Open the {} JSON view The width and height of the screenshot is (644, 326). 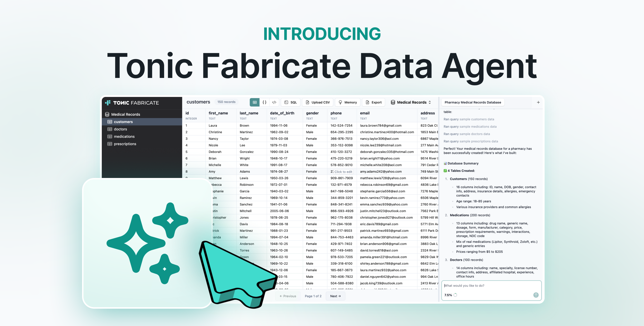pos(264,102)
